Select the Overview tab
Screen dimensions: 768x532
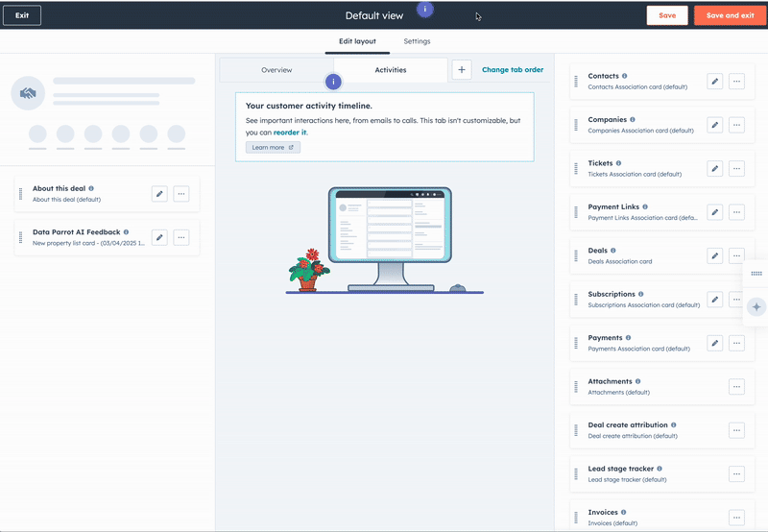point(276,70)
